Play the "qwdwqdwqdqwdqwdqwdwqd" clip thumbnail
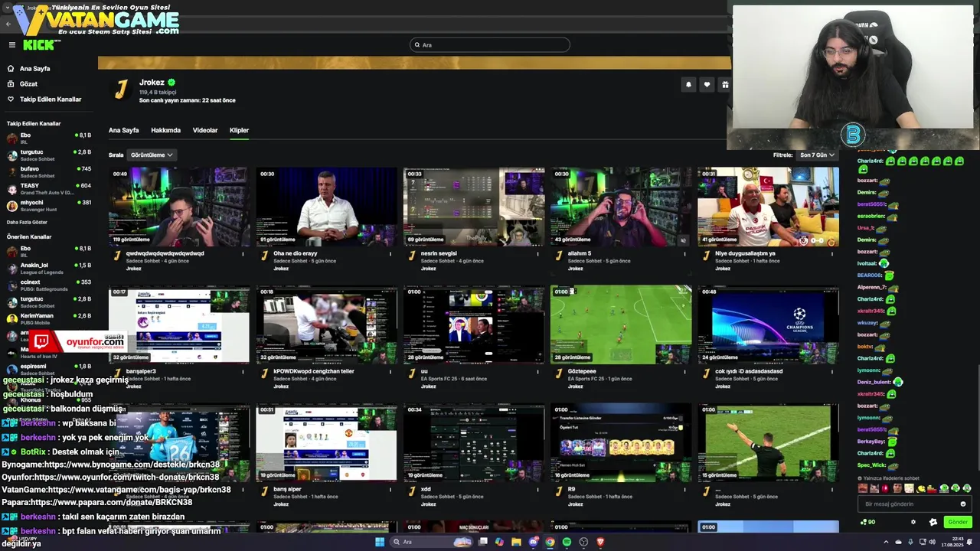This screenshot has height=551, width=980. 179,207
